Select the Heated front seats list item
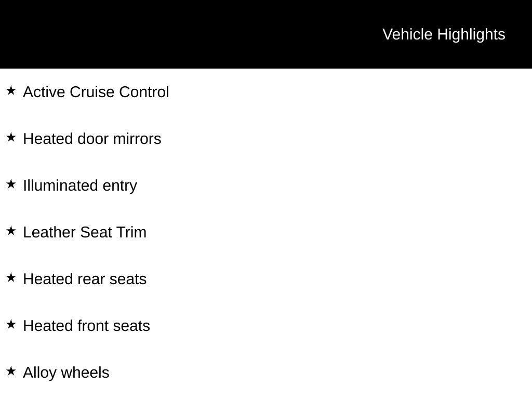This screenshot has height=399, width=532. (86, 326)
